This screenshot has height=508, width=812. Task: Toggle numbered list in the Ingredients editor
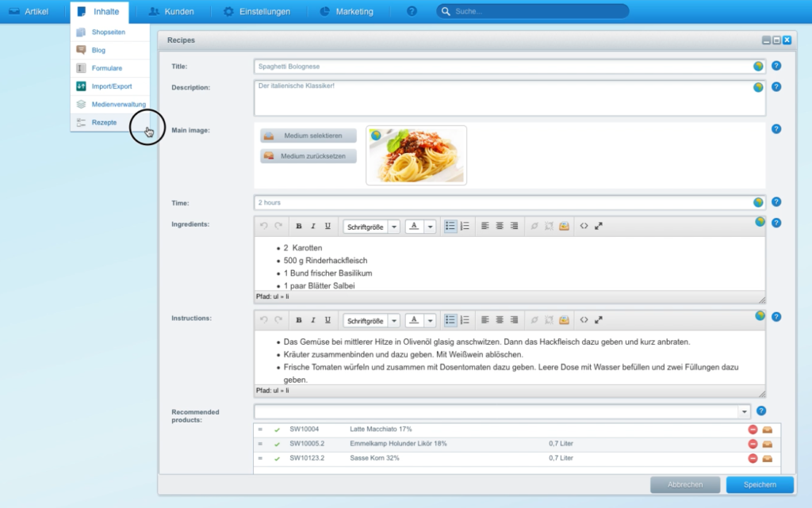[x=465, y=227]
